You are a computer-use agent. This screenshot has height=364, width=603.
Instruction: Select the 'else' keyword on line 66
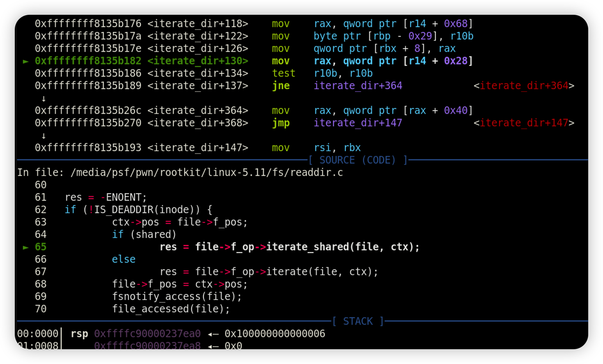(124, 259)
